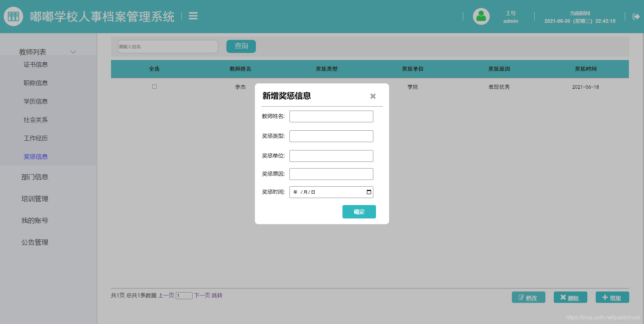Open 学历信息 in the sidebar

click(36, 101)
